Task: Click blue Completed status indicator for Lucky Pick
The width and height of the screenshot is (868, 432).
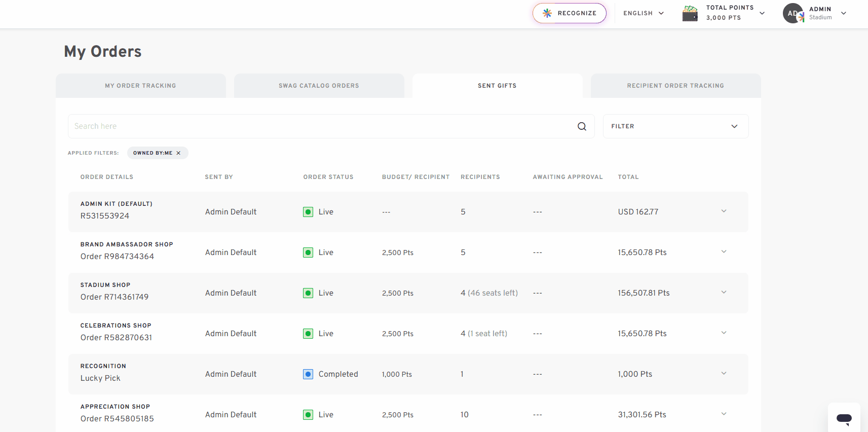Action: [x=308, y=374]
